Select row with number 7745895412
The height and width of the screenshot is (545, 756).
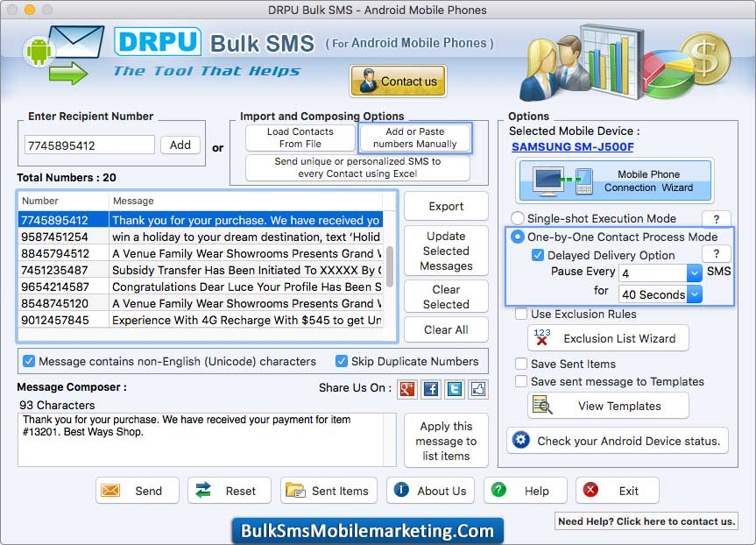coord(201,220)
